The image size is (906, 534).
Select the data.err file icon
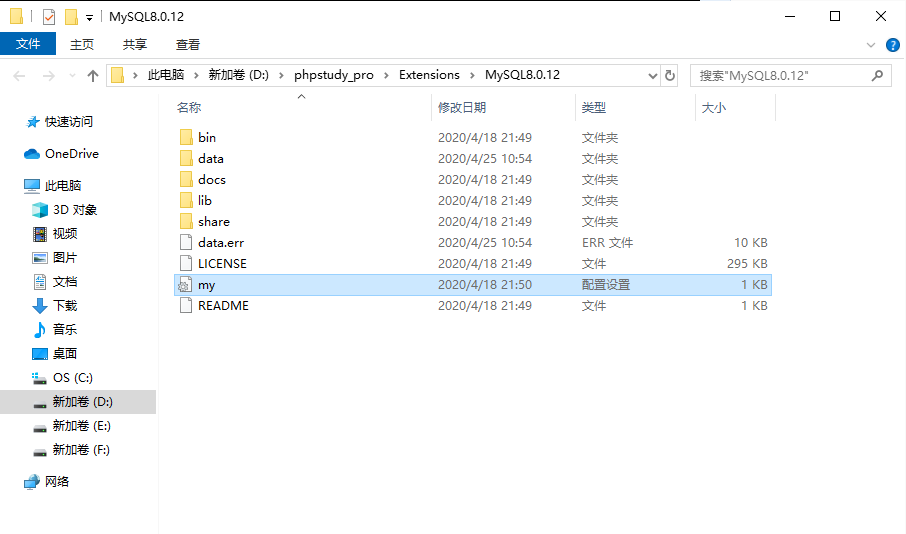[185, 243]
